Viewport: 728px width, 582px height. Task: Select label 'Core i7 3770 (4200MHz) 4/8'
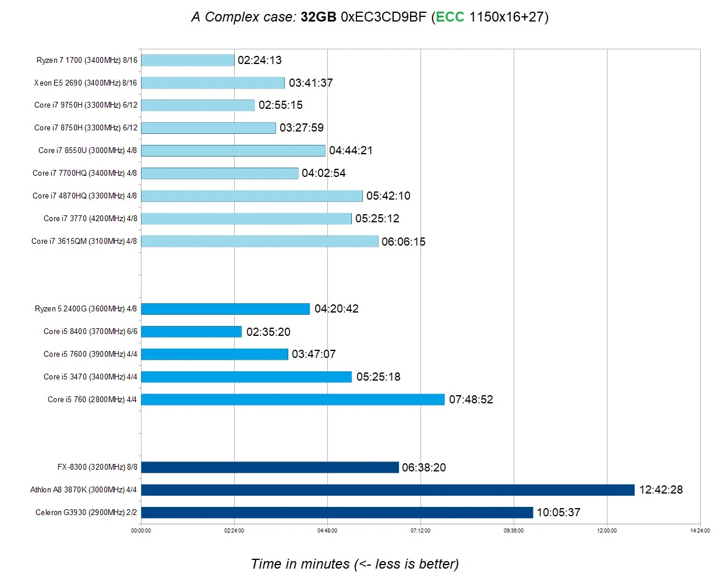[90, 219]
